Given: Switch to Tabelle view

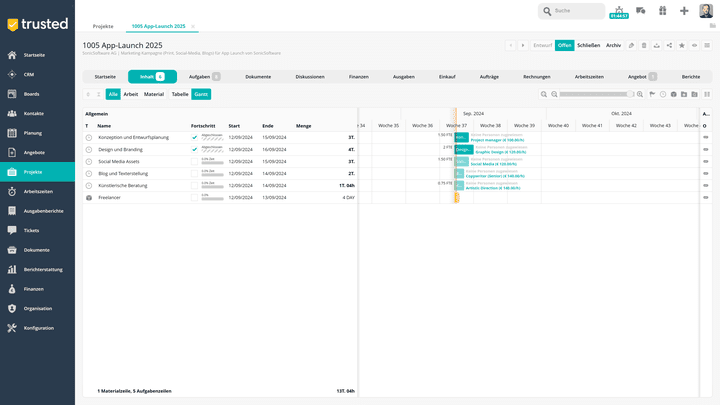Looking at the screenshot, I should coord(180,94).
